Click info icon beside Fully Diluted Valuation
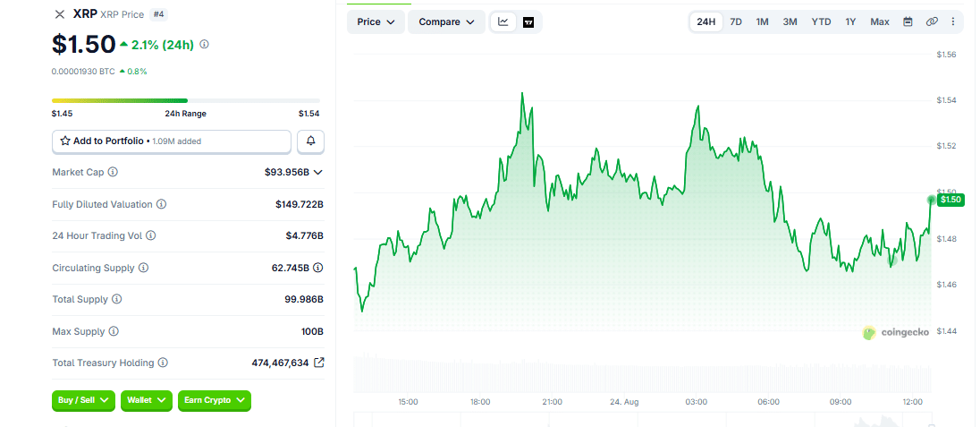The height and width of the screenshot is (427, 980). point(161,204)
